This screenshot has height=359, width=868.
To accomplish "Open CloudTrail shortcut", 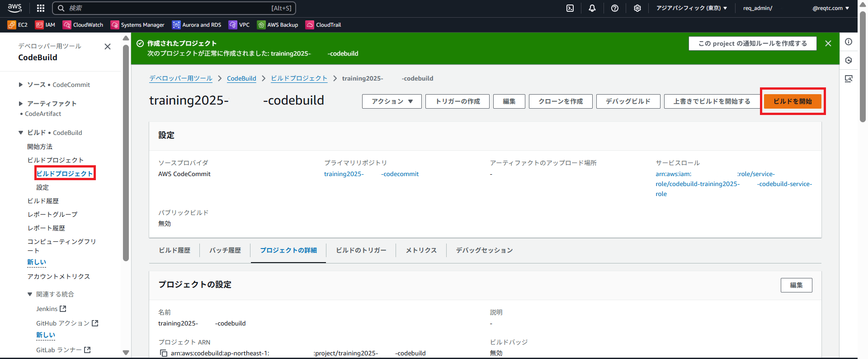I will click(x=323, y=25).
